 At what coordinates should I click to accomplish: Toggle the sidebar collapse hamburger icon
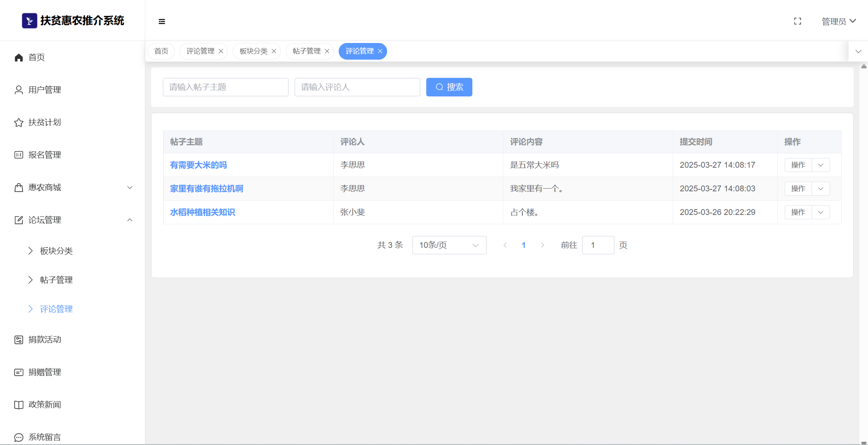162,21
